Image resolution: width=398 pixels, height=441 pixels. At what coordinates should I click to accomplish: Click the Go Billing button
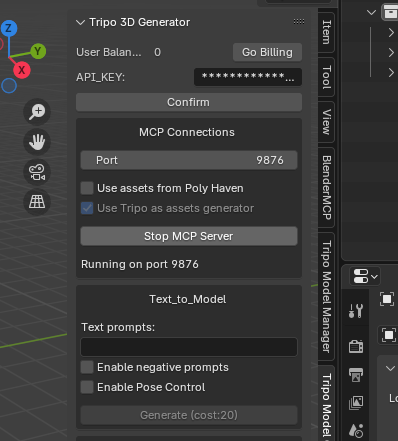coord(267,52)
